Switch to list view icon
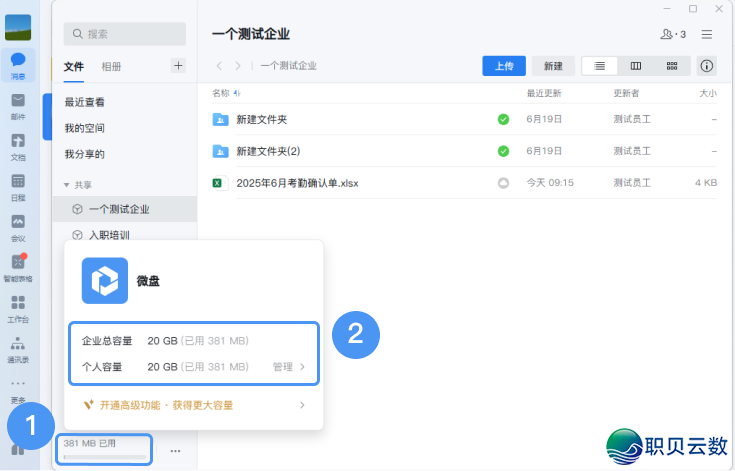 pyautogui.click(x=600, y=66)
